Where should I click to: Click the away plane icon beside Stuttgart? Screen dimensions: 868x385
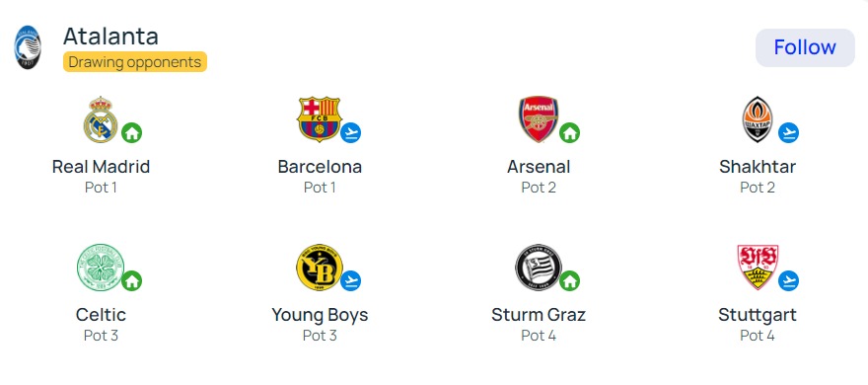tap(788, 281)
